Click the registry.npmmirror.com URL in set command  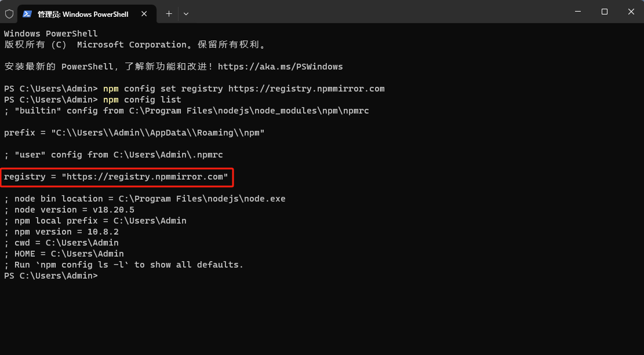coord(306,89)
